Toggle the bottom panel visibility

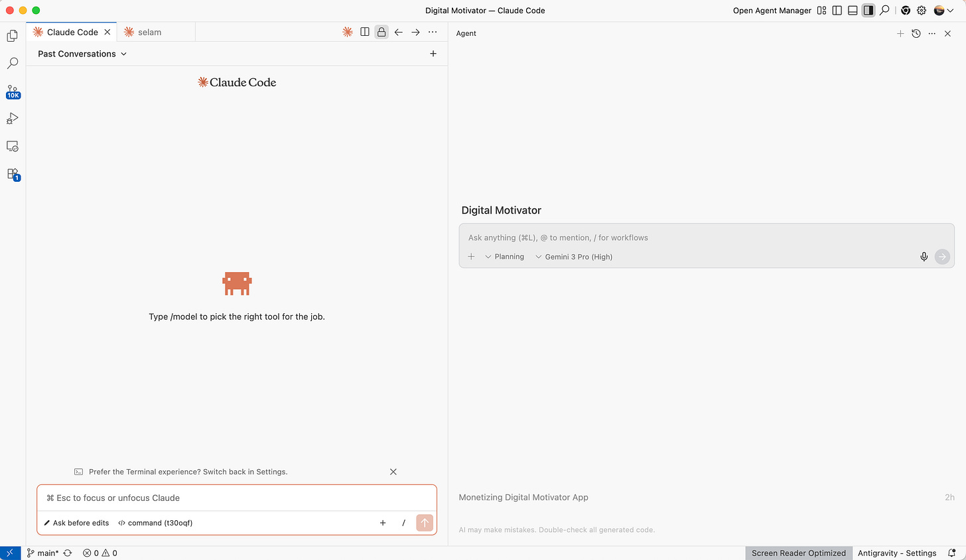[x=853, y=11]
